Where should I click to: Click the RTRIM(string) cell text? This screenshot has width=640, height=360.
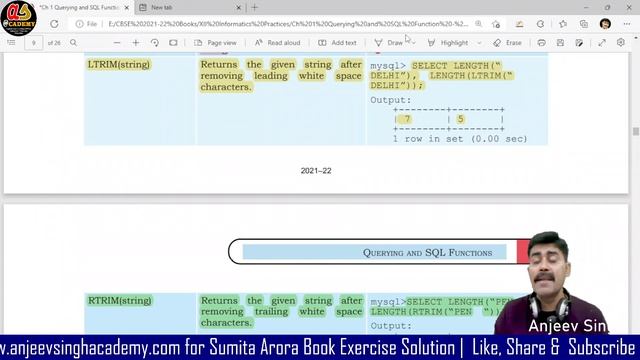[x=120, y=300]
